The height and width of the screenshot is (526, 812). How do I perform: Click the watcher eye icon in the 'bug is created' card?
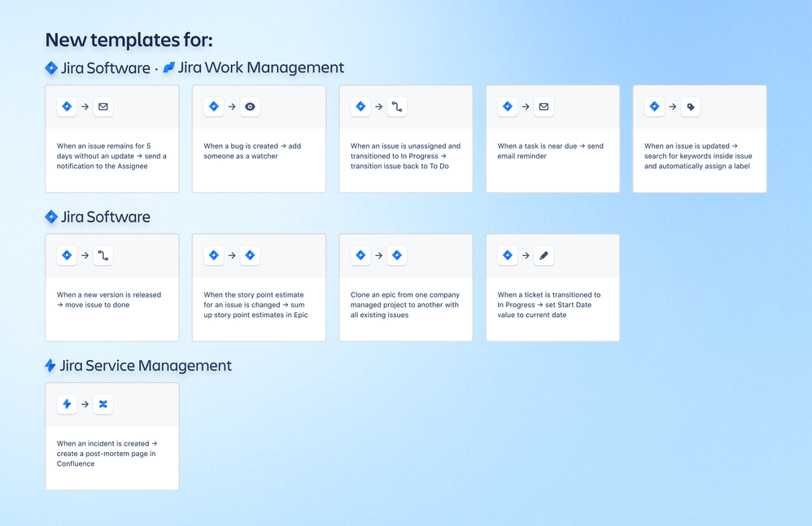[x=250, y=107]
